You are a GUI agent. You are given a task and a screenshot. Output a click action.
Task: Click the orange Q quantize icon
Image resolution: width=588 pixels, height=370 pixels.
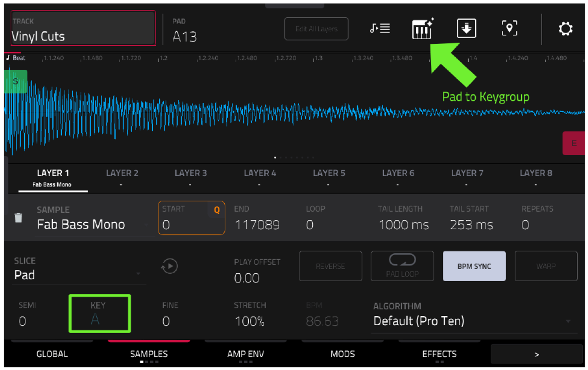click(x=217, y=210)
